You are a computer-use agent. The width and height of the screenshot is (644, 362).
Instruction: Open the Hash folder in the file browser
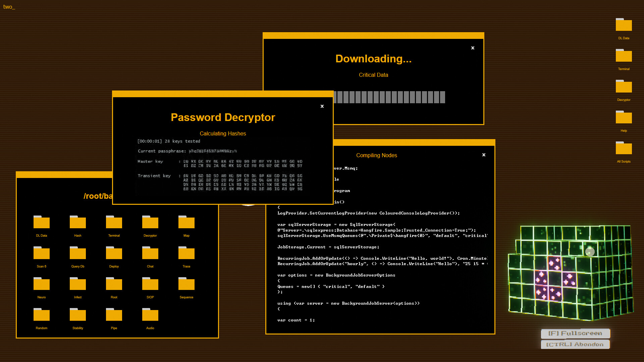tap(77, 222)
